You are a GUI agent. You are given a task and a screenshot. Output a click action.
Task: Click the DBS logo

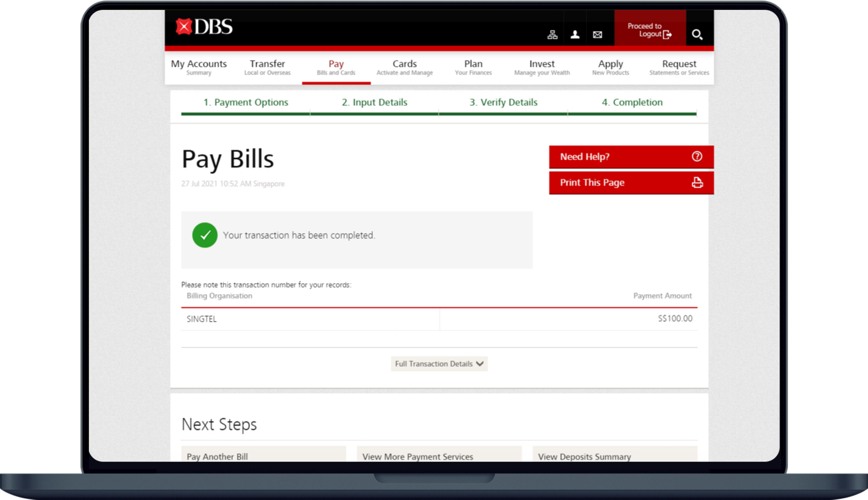pyautogui.click(x=204, y=27)
